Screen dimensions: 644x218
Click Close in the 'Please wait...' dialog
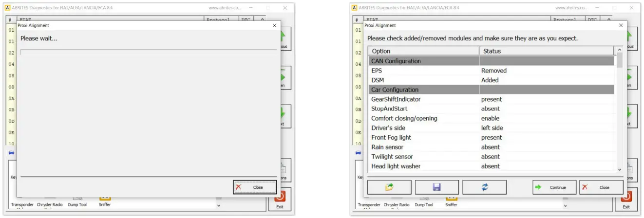pyautogui.click(x=255, y=187)
